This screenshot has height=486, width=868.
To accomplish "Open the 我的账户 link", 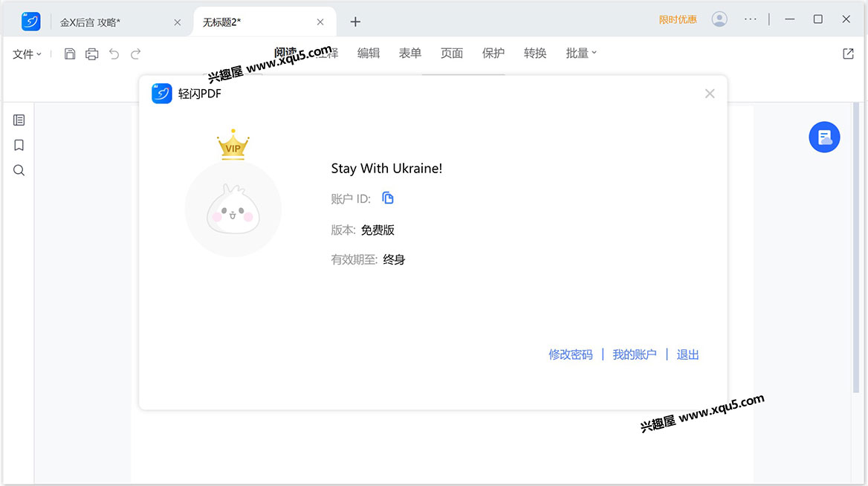I will pos(635,354).
